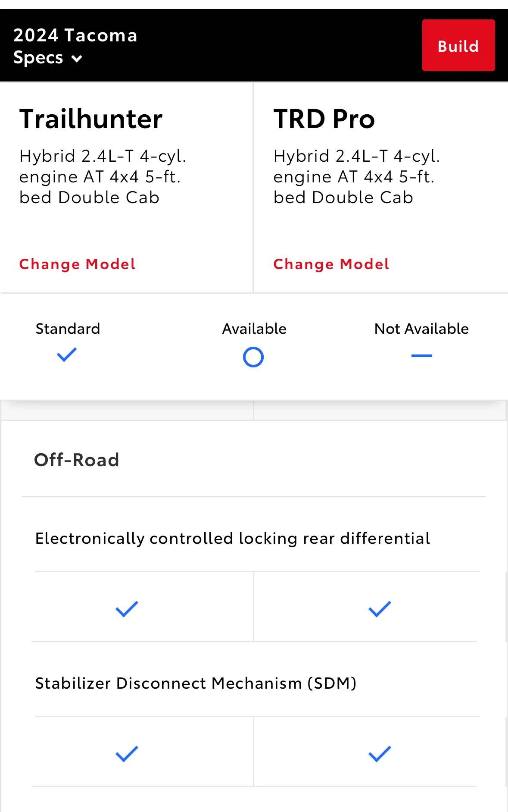508x812 pixels.
Task: Click the Available circle legend icon
Action: pyautogui.click(x=253, y=357)
